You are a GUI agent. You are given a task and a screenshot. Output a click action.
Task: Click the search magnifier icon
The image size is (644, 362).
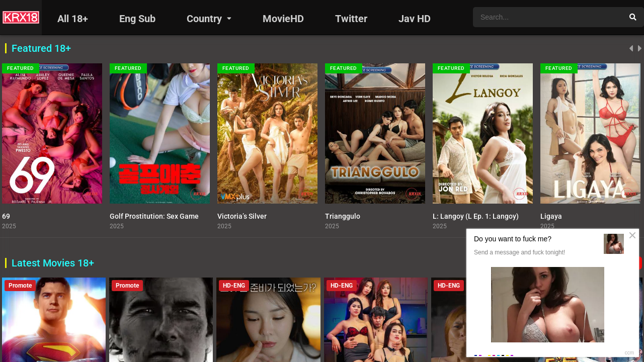(x=633, y=17)
